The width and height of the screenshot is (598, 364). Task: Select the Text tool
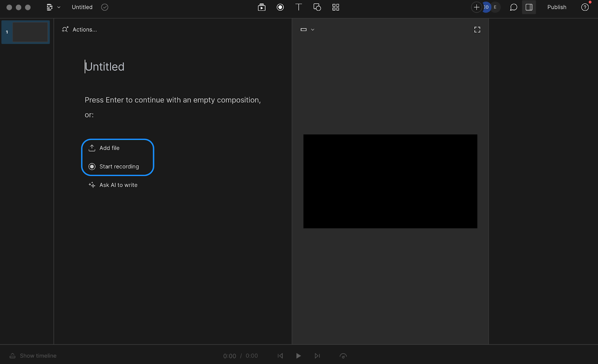[x=299, y=7]
